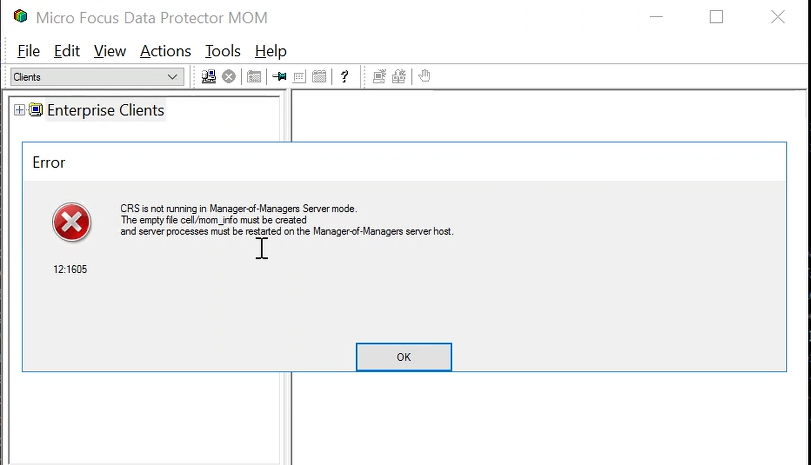Click the gray window icon left of the pushpin

coord(254,77)
